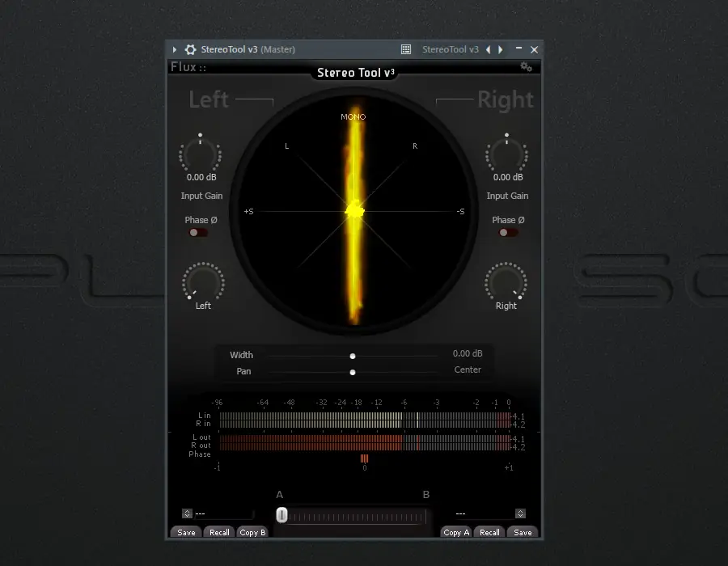
Task: Click the Flux logo
Action: 188,67
